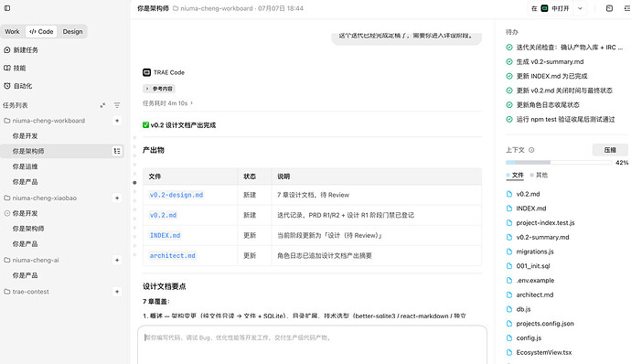Toggle the left sidebar panel icon
Screen dimensions: 631x364
pos(7,8)
